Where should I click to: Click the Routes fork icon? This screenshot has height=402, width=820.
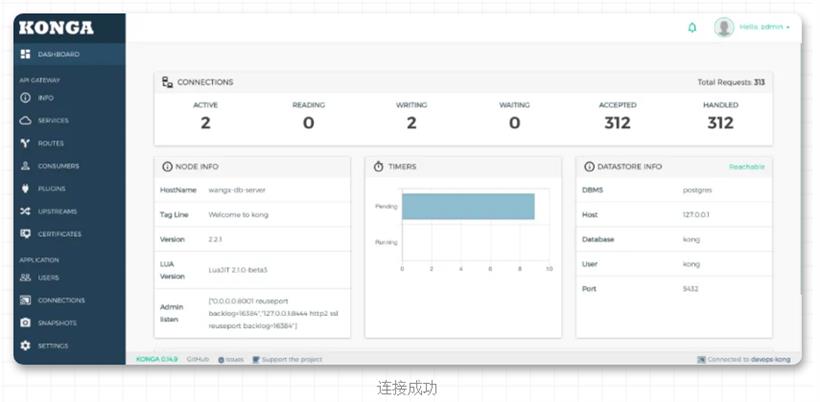25,143
